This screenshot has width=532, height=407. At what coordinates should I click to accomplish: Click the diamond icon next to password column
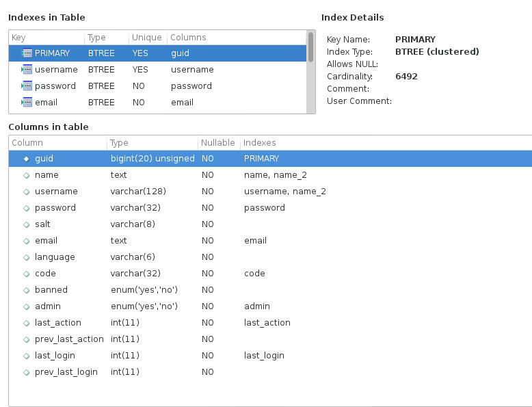(x=27, y=208)
